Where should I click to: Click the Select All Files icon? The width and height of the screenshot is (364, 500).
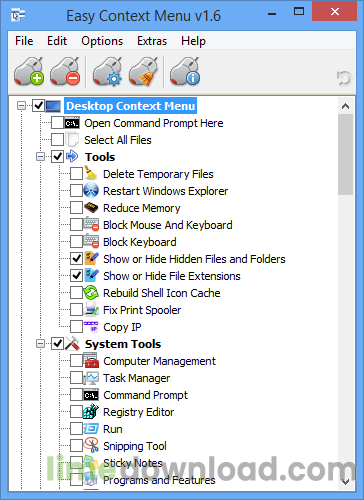coord(72,140)
